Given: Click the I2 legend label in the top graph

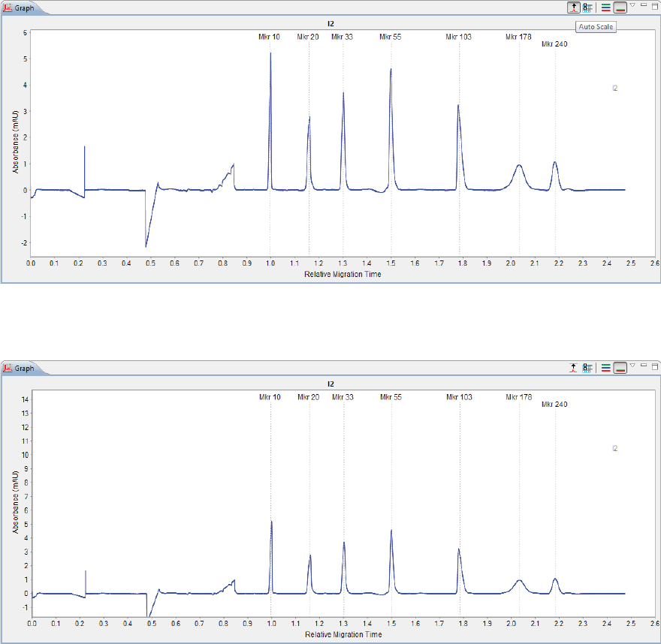Looking at the screenshot, I should (x=614, y=88).
